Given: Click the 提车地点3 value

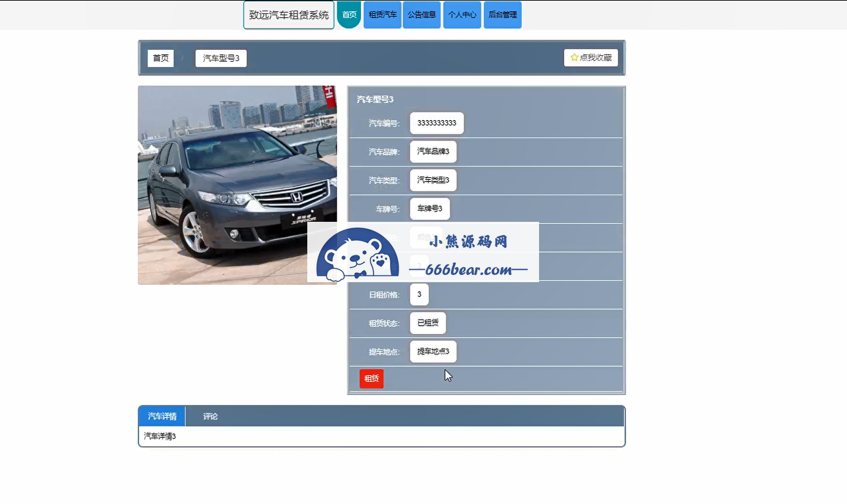Looking at the screenshot, I should point(433,352).
